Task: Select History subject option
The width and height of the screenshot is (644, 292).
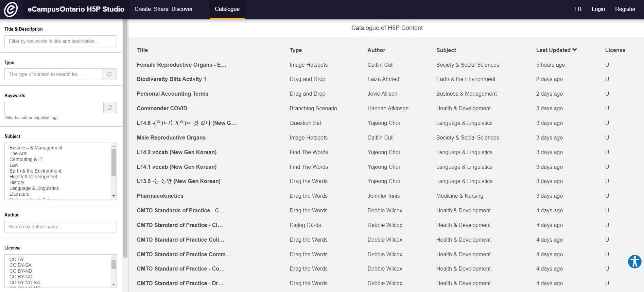Action: [17, 182]
